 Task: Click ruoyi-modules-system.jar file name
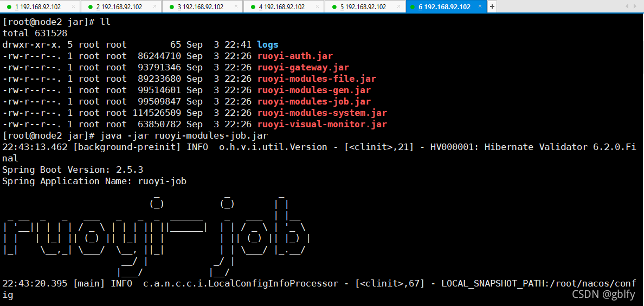[x=322, y=113]
